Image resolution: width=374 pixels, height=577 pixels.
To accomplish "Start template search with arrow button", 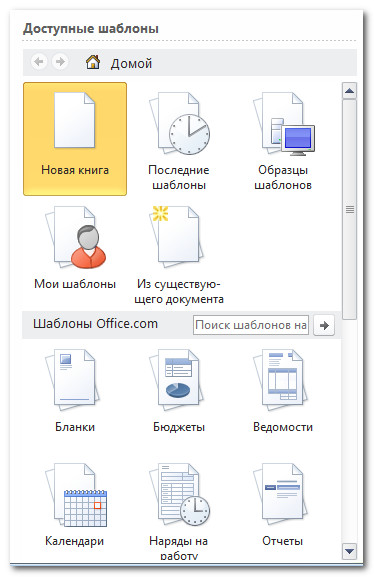I will click(324, 325).
